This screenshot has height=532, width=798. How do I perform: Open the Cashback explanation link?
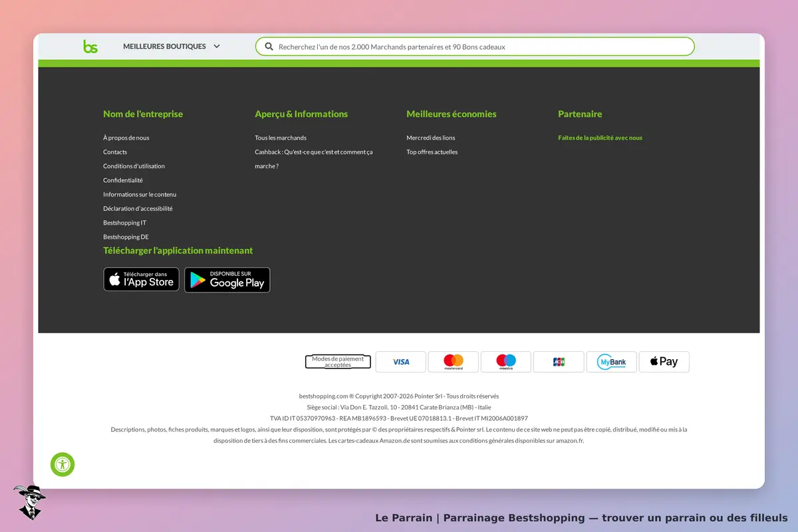(314, 159)
